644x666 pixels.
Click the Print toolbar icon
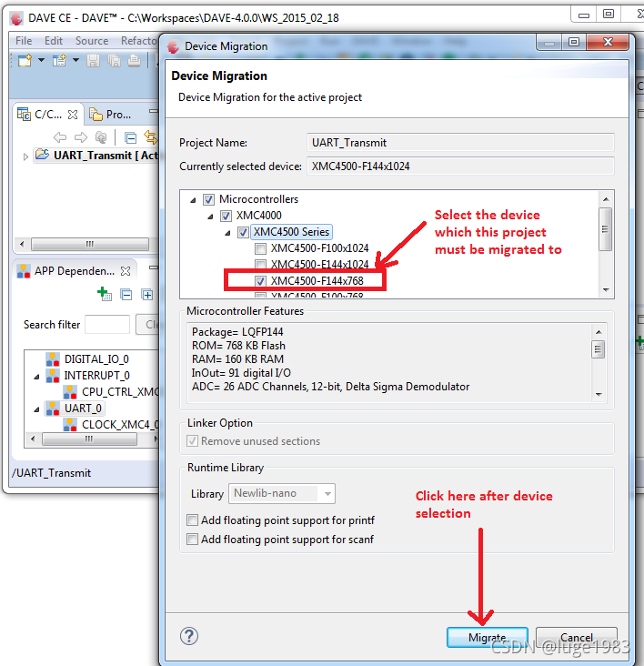(x=134, y=60)
